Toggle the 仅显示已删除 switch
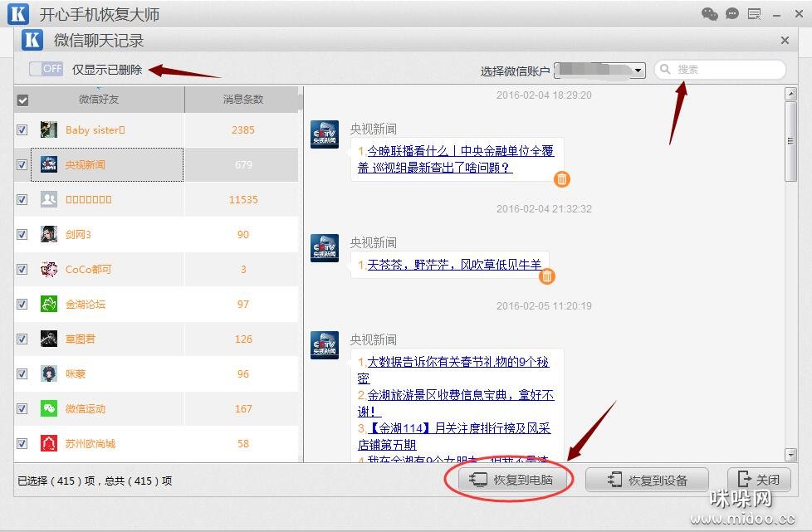Image resolution: width=812 pixels, height=532 pixels. tap(46, 69)
